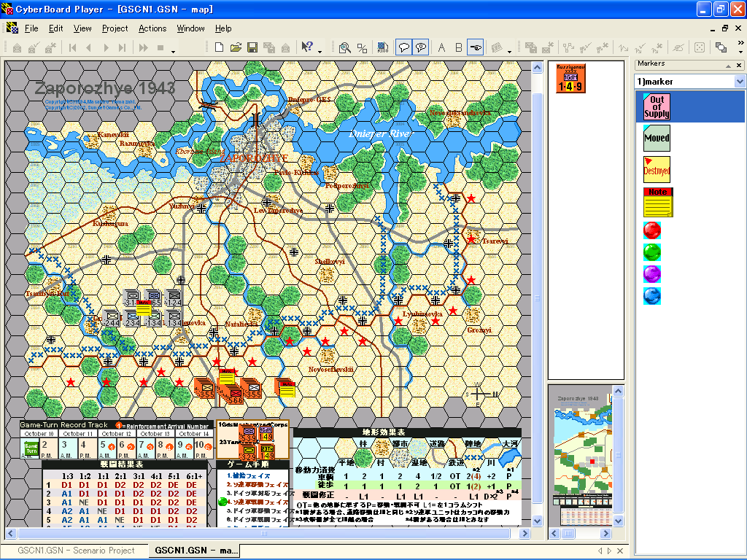Save the game using the floppy disk icon
This screenshot has height=560, width=747.
[x=252, y=47]
